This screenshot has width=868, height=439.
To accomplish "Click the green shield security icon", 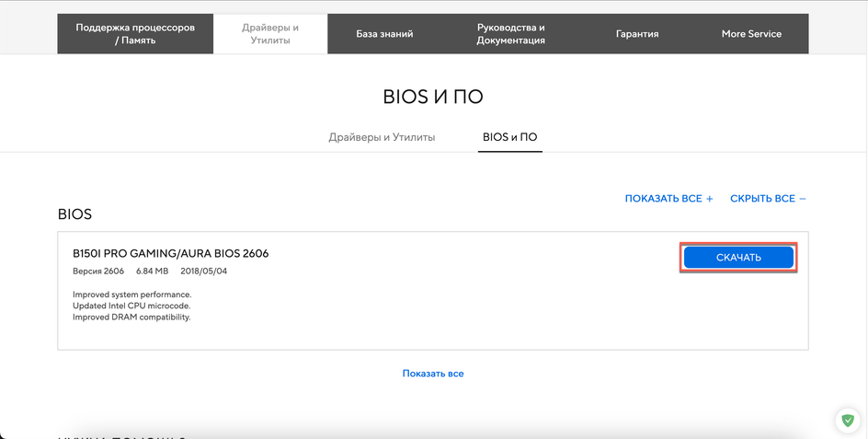I will 848,421.
